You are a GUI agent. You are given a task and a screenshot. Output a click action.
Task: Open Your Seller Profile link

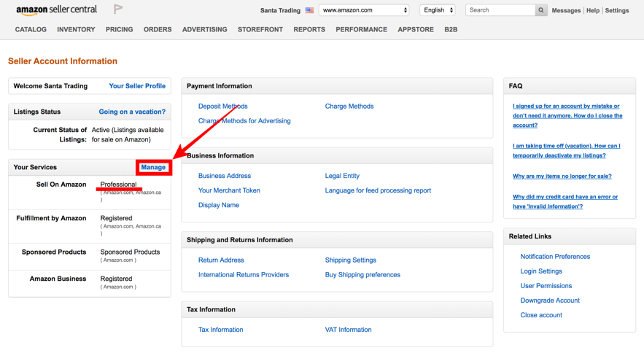pyautogui.click(x=137, y=86)
